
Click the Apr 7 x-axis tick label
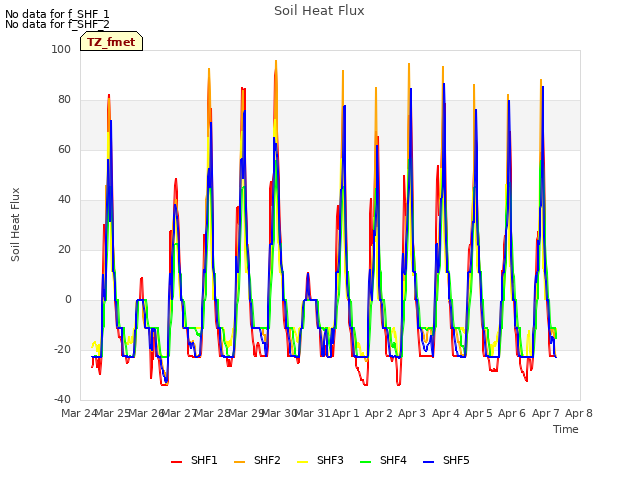click(546, 413)
